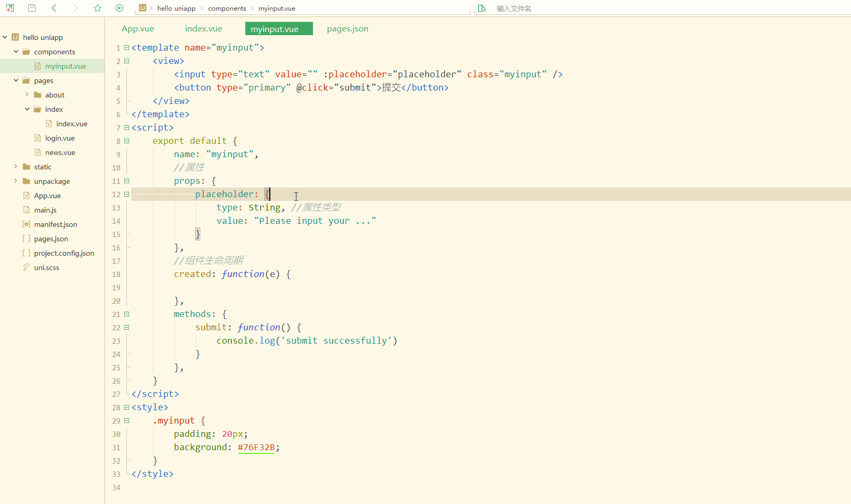Click the #76F32B color value
The width and height of the screenshot is (851, 504).
pos(256,447)
